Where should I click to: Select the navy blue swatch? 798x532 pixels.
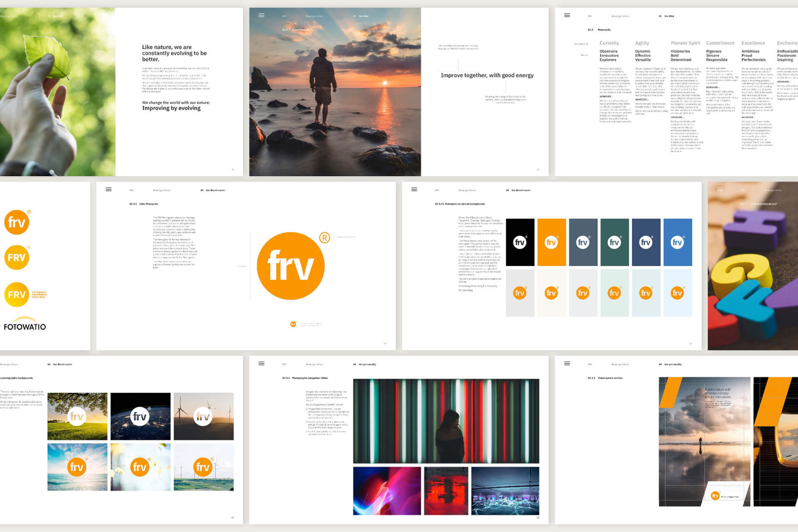(x=646, y=242)
